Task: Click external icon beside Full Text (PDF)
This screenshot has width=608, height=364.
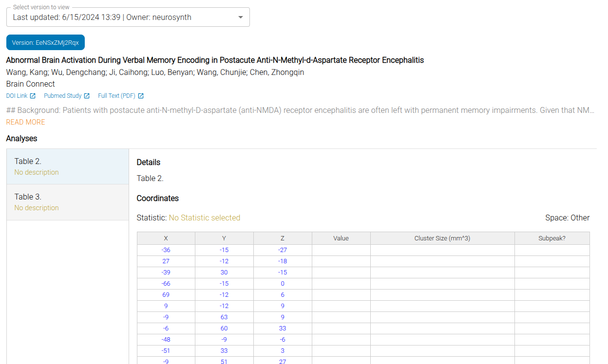Action: 141,96
